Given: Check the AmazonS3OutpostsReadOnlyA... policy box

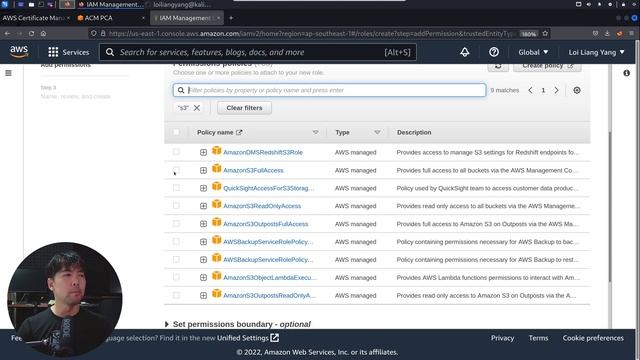Looking at the screenshot, I should pyautogui.click(x=176, y=296).
